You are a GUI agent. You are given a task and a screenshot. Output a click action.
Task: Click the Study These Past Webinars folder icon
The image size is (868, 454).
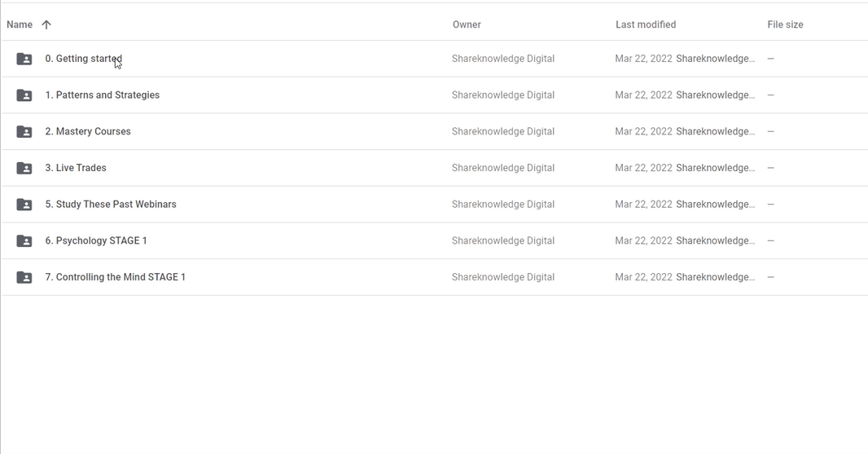point(24,205)
